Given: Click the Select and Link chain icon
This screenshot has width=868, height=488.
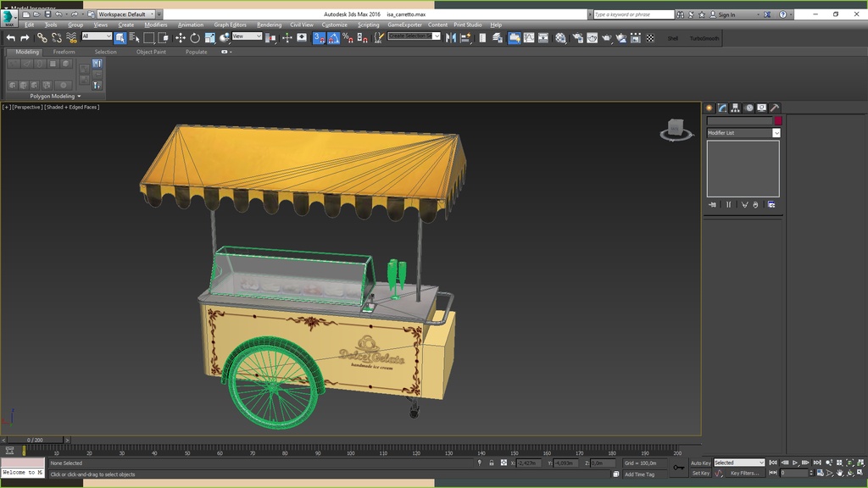Looking at the screenshot, I should coord(42,38).
